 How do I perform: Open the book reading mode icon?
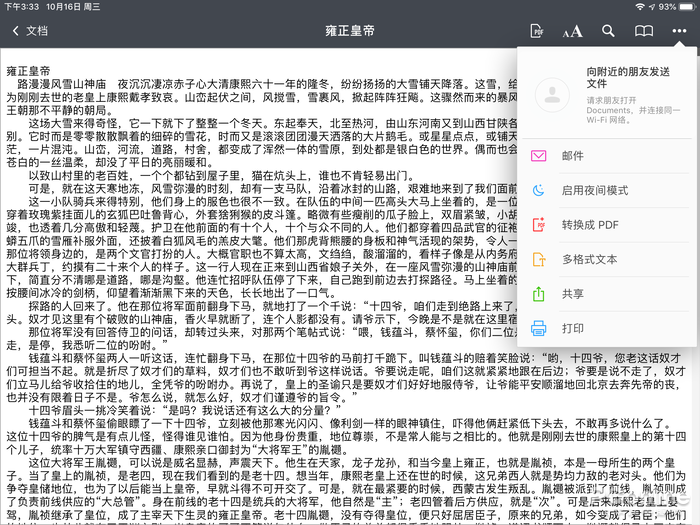(x=644, y=31)
